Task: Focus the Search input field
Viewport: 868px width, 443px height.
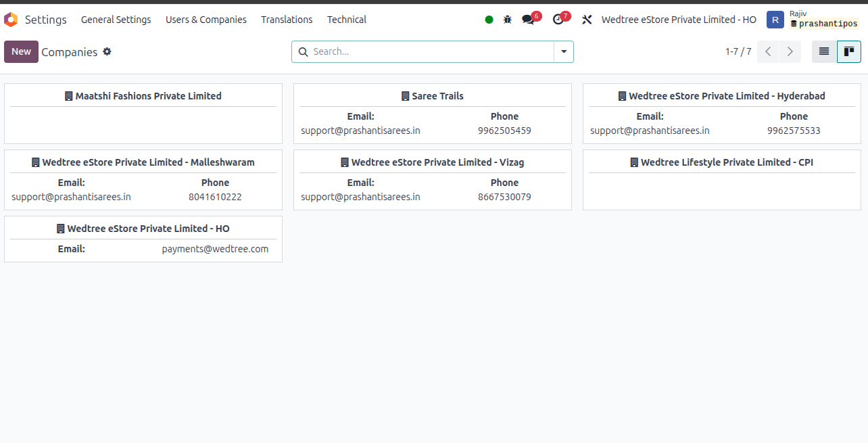Action: coord(432,51)
